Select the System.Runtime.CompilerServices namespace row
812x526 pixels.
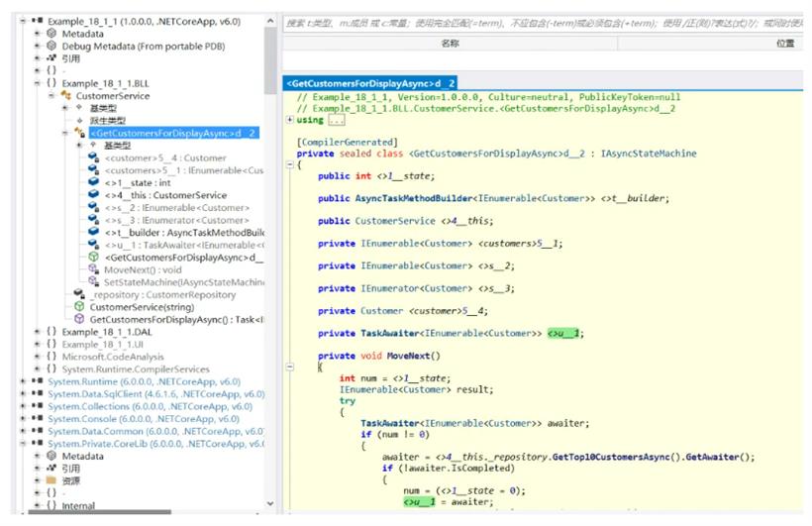point(136,368)
